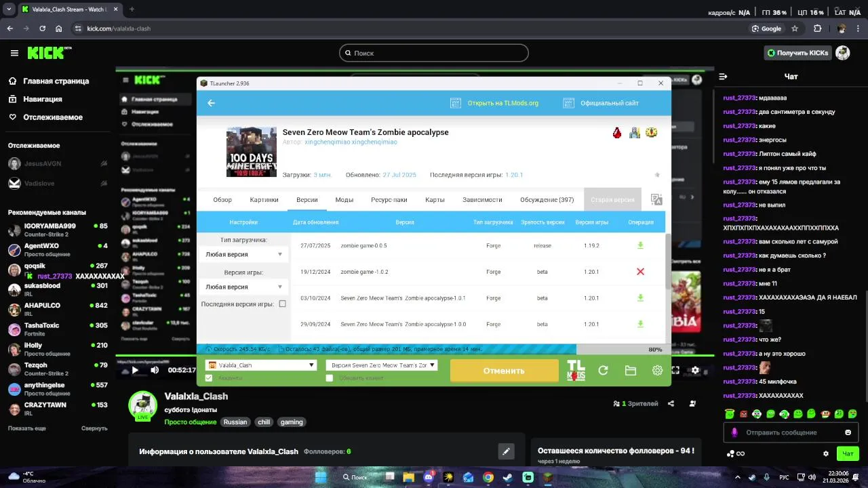Click the TL Mods logo button

[x=576, y=371]
